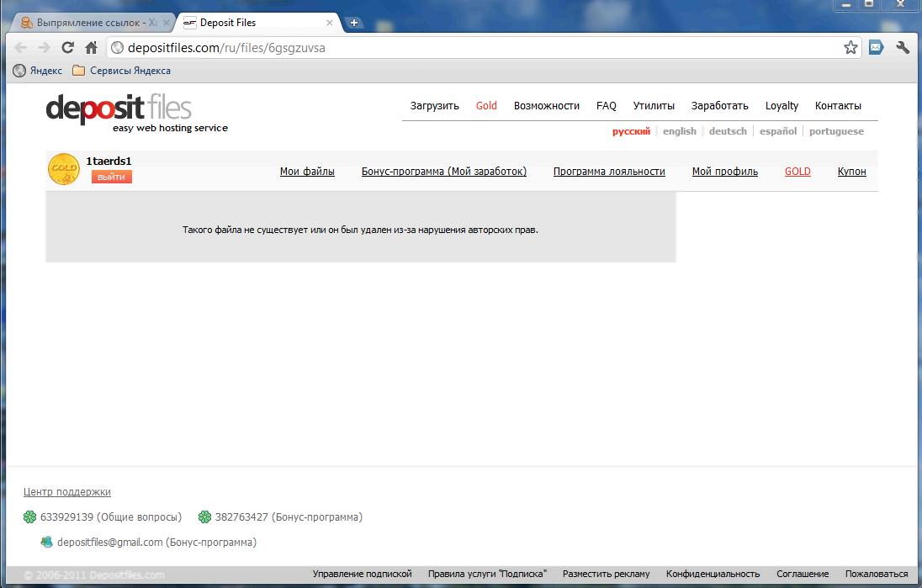
Task: Close the Deposit Files tab
Action: pyautogui.click(x=329, y=23)
